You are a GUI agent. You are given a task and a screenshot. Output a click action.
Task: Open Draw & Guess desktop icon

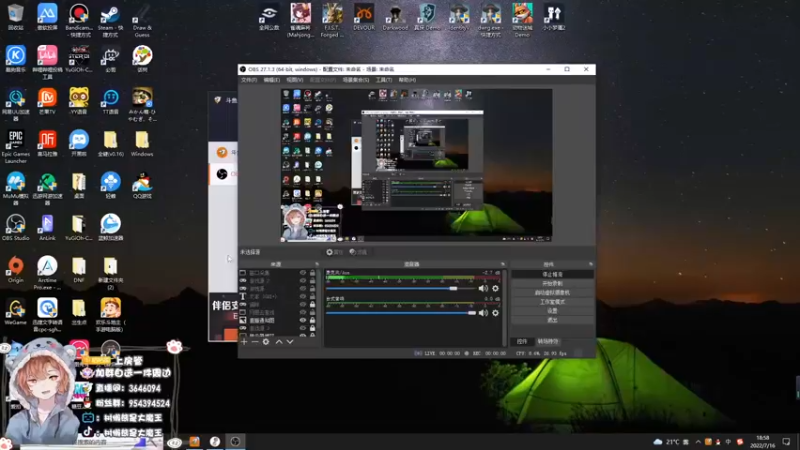[142, 20]
